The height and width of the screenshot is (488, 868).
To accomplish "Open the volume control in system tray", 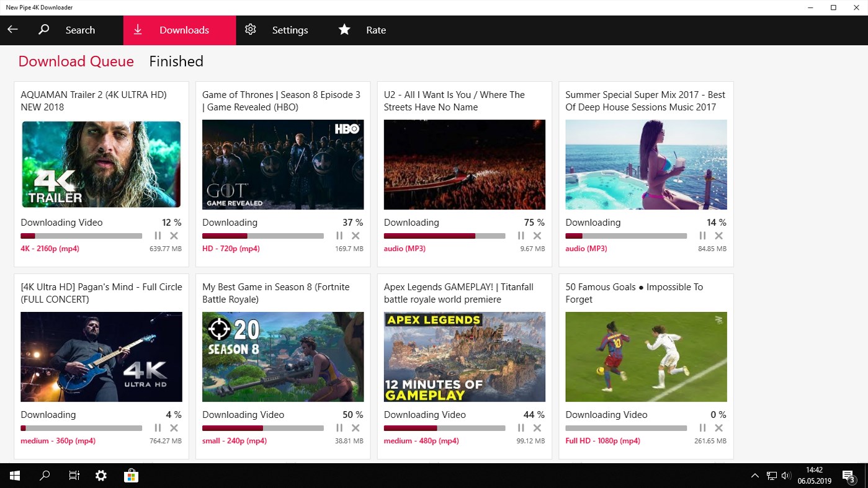I will 786,476.
